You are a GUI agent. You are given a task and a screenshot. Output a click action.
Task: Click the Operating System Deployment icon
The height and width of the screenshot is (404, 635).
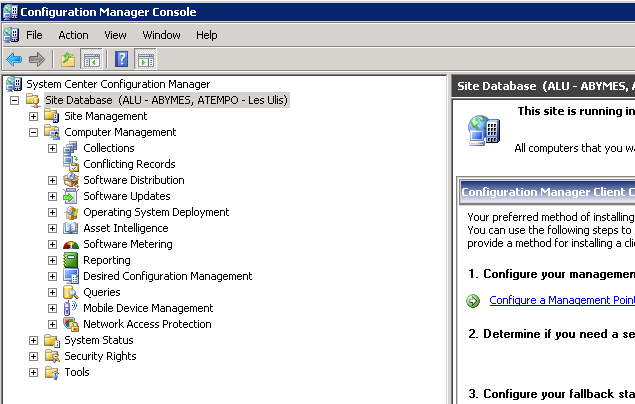pyautogui.click(x=70, y=212)
